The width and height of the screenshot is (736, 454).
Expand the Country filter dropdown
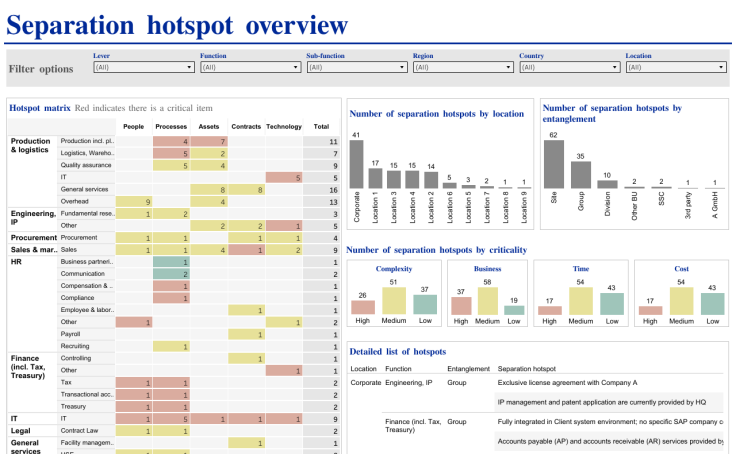[x=569, y=67]
